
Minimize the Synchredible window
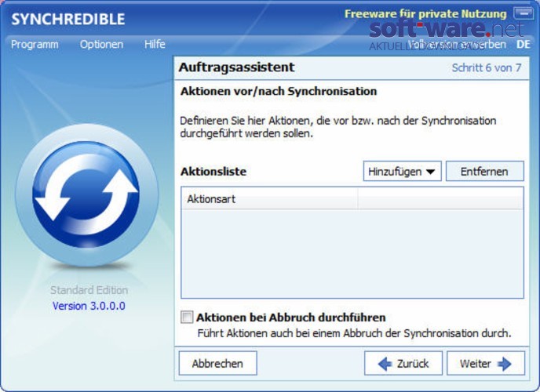click(x=524, y=13)
